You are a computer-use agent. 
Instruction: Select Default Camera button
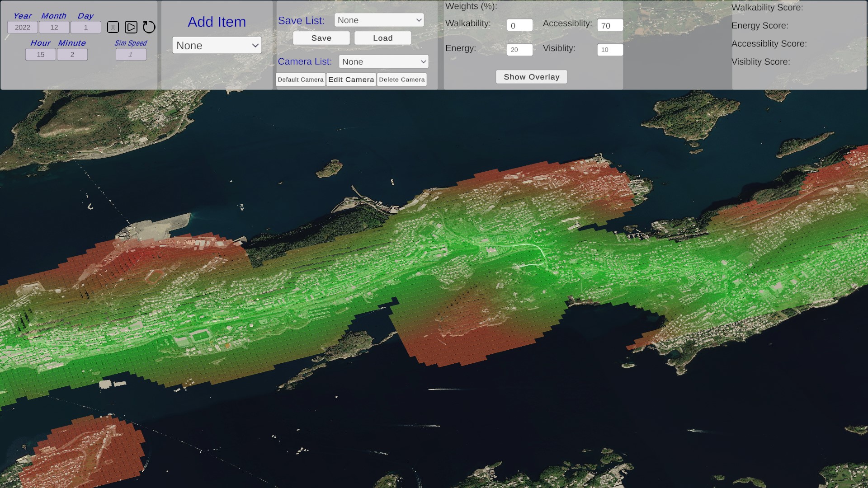coord(300,80)
